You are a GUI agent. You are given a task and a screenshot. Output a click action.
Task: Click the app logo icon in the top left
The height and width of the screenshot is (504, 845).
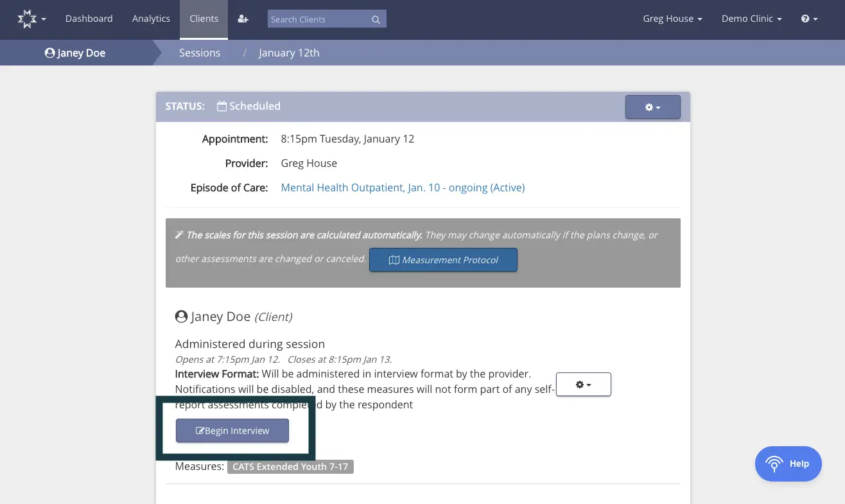click(x=26, y=19)
